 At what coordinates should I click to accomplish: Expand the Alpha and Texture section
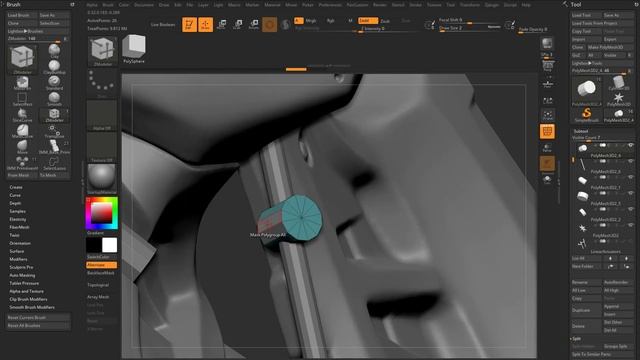(27, 291)
